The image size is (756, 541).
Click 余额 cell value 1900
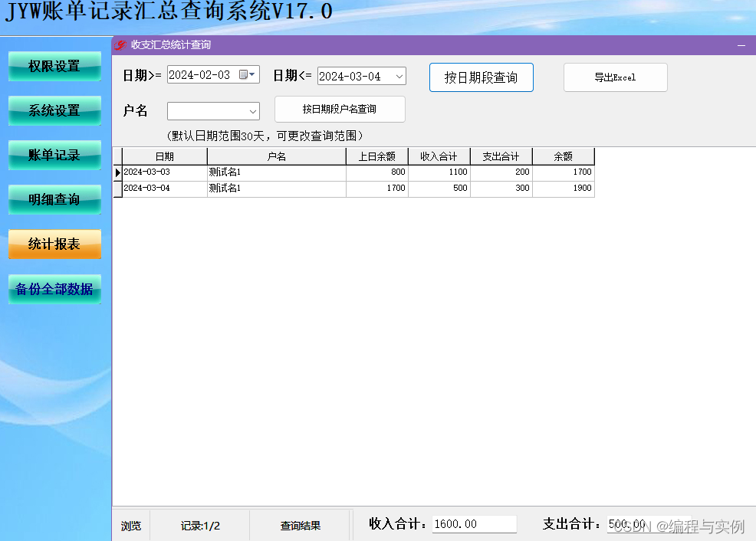point(563,188)
